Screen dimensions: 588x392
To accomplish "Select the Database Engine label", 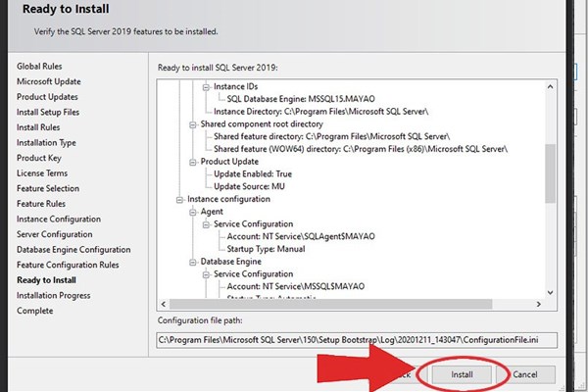I will pyautogui.click(x=231, y=262).
